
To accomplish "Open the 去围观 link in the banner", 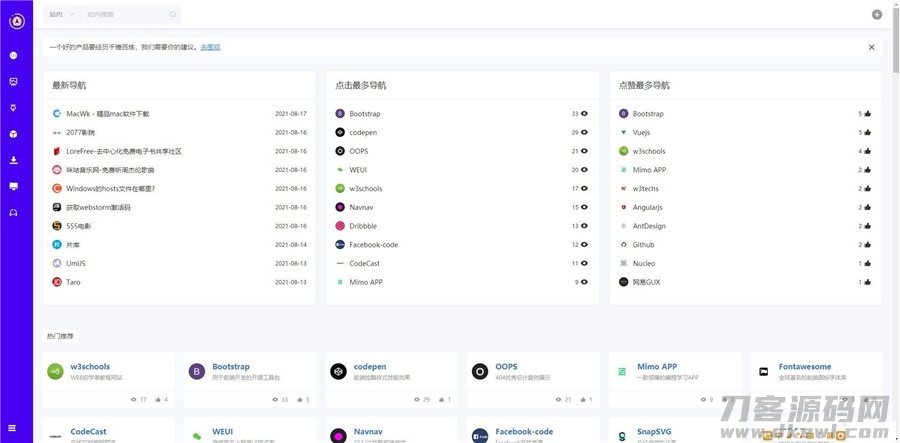I will coord(210,47).
